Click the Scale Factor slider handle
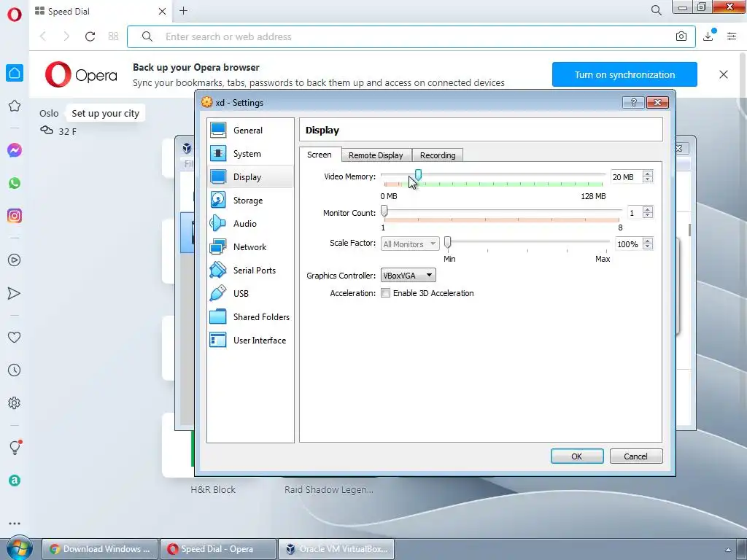The height and width of the screenshot is (560, 747). (447, 242)
